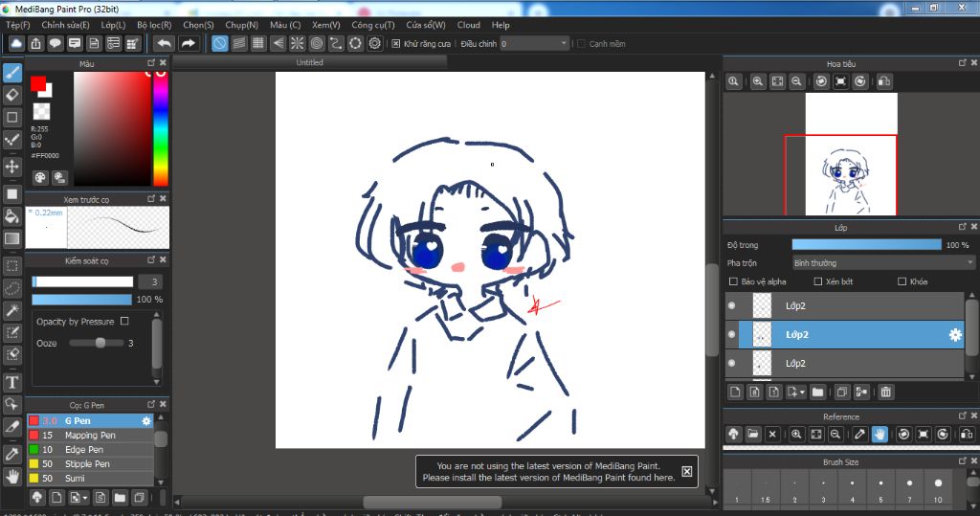Screen dimensions: 980x516
Task: Add a new layer folder
Action: coord(817,393)
